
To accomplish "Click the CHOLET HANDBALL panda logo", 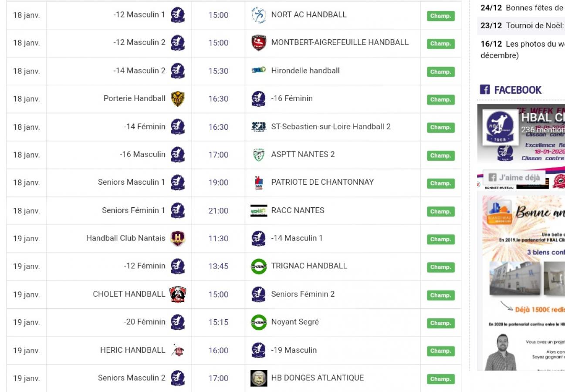I will 177,294.
